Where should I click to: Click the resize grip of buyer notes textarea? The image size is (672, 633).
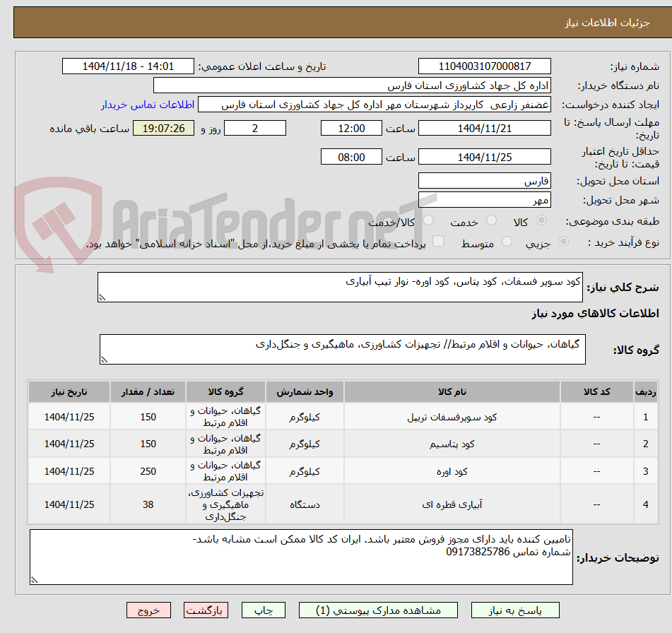coord(34,580)
